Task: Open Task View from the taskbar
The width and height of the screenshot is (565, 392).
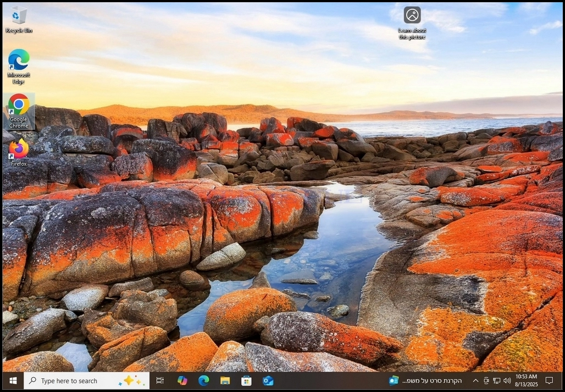Action: (x=160, y=380)
